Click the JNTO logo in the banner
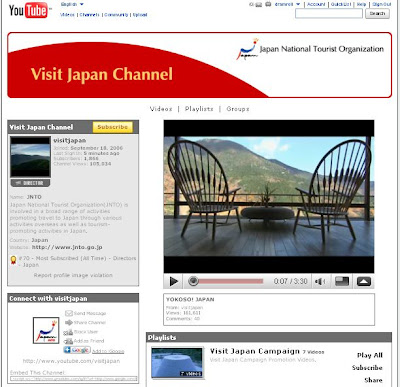This screenshot has width=400, height=387. (247, 49)
